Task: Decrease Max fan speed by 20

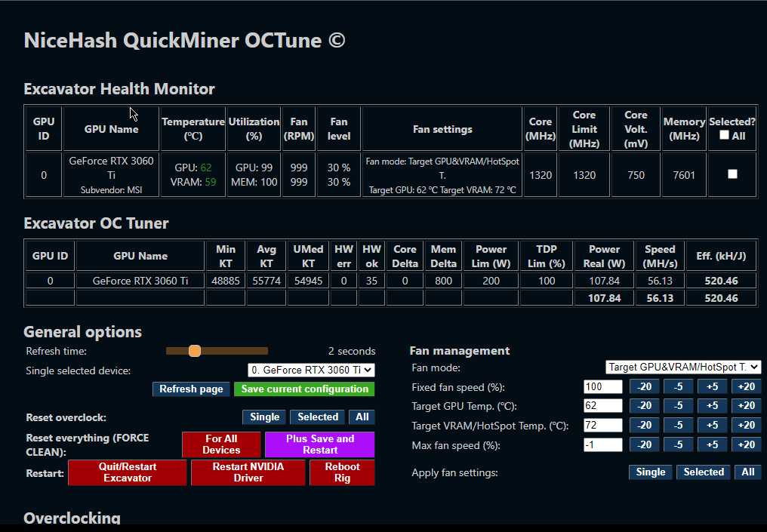Action: [644, 445]
